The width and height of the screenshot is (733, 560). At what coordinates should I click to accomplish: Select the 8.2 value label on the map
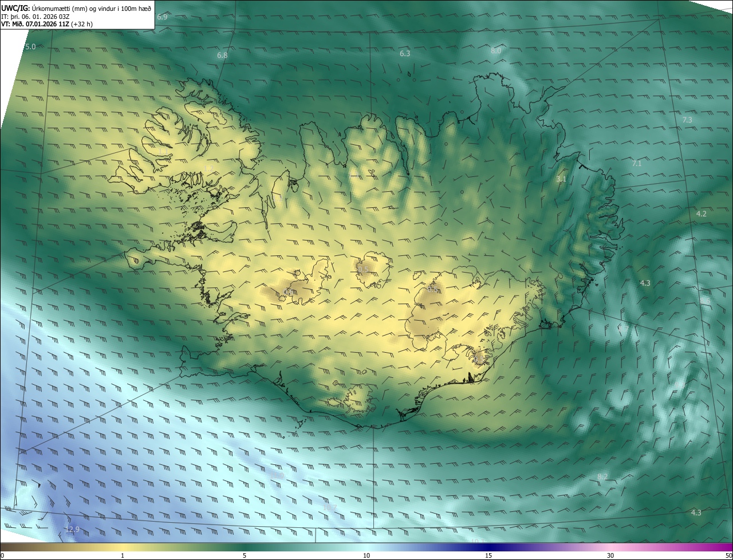(x=602, y=477)
